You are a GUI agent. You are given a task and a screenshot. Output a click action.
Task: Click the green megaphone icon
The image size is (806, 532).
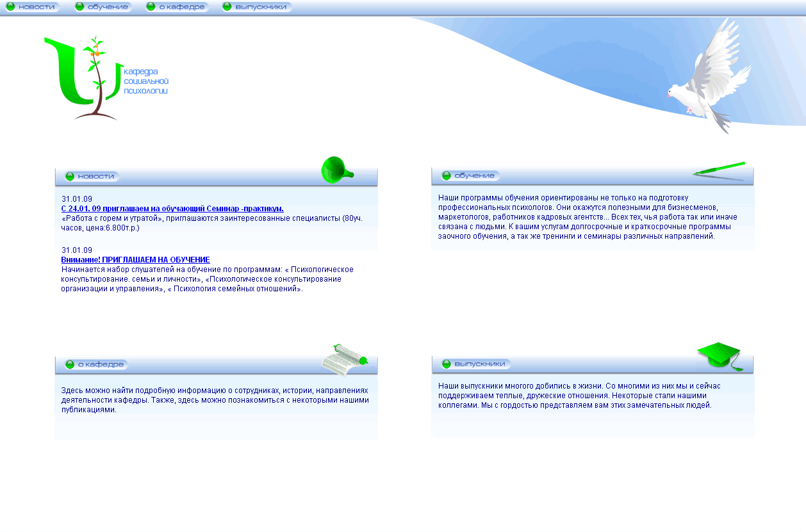click(x=337, y=170)
